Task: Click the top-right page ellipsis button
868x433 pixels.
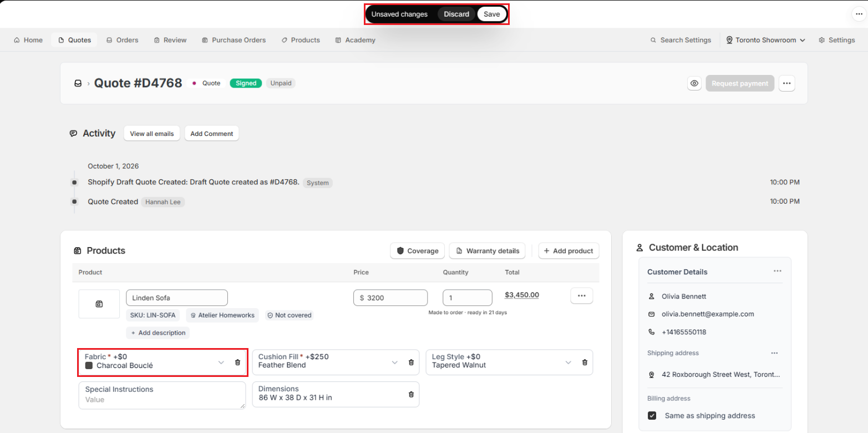Action: pyautogui.click(x=859, y=14)
